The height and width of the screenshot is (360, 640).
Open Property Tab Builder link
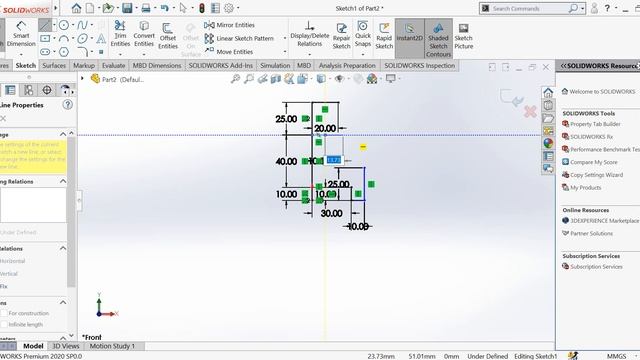tap(595, 124)
